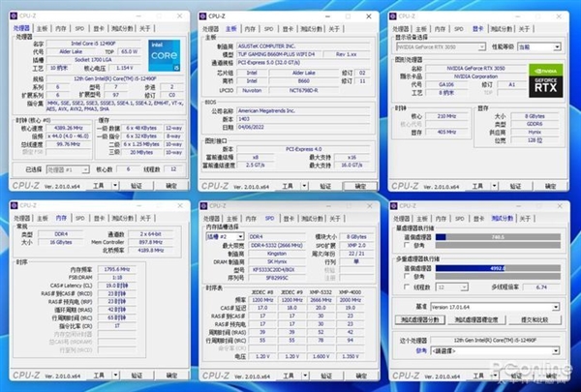
Task: Enable the 线程数 checkbox in Bench window
Action: pos(407,286)
